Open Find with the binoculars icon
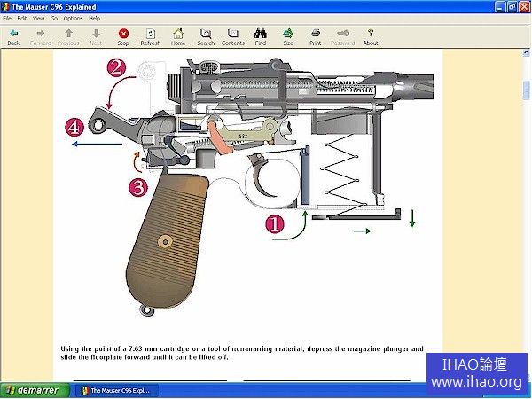 [x=261, y=34]
